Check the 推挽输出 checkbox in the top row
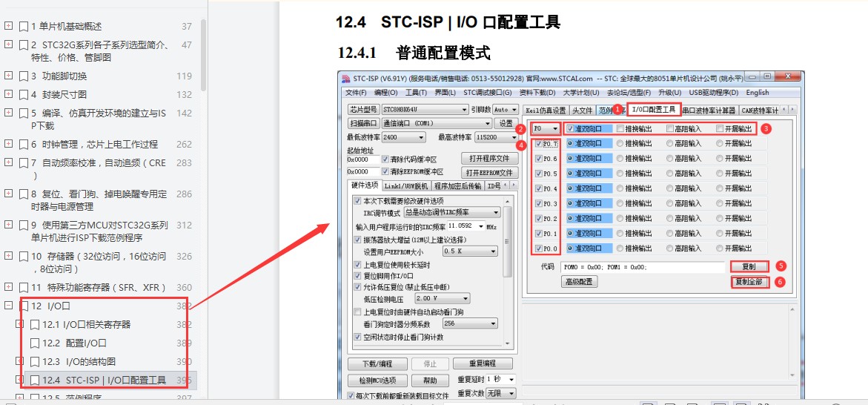868x405 pixels. pyautogui.click(x=620, y=129)
